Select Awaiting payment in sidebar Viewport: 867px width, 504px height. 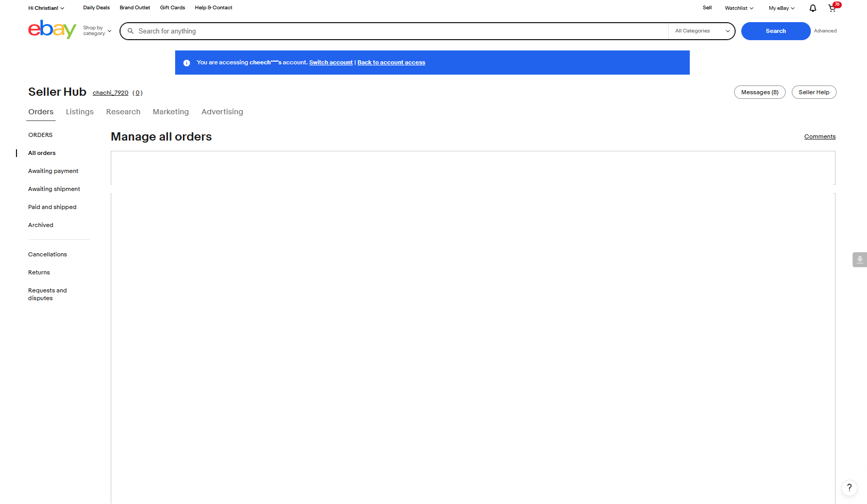tap(53, 171)
